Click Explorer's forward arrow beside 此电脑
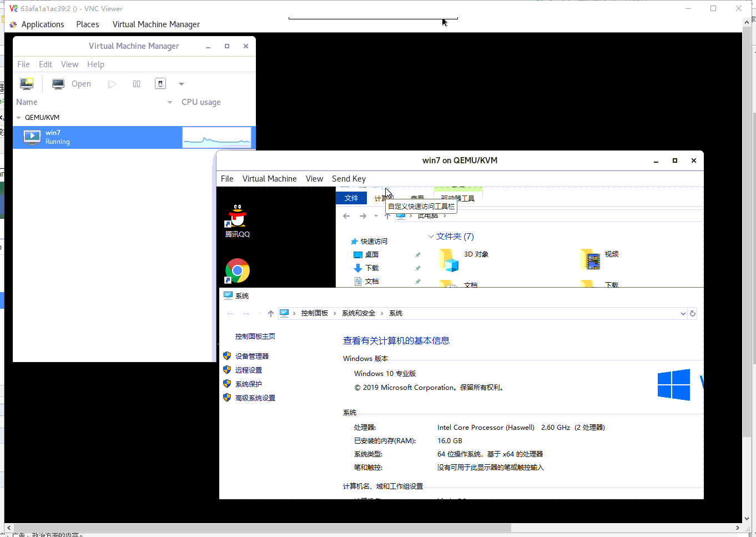 (363, 216)
